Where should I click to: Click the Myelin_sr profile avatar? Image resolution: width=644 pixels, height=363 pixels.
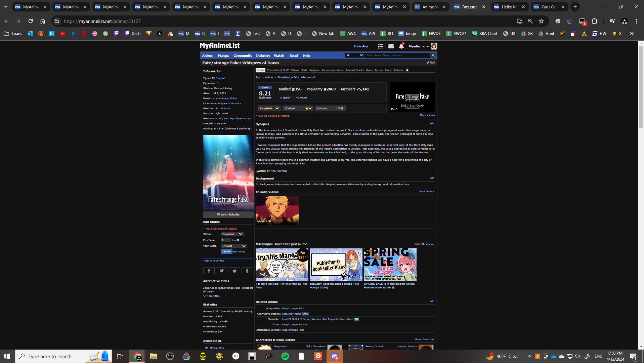click(x=434, y=46)
